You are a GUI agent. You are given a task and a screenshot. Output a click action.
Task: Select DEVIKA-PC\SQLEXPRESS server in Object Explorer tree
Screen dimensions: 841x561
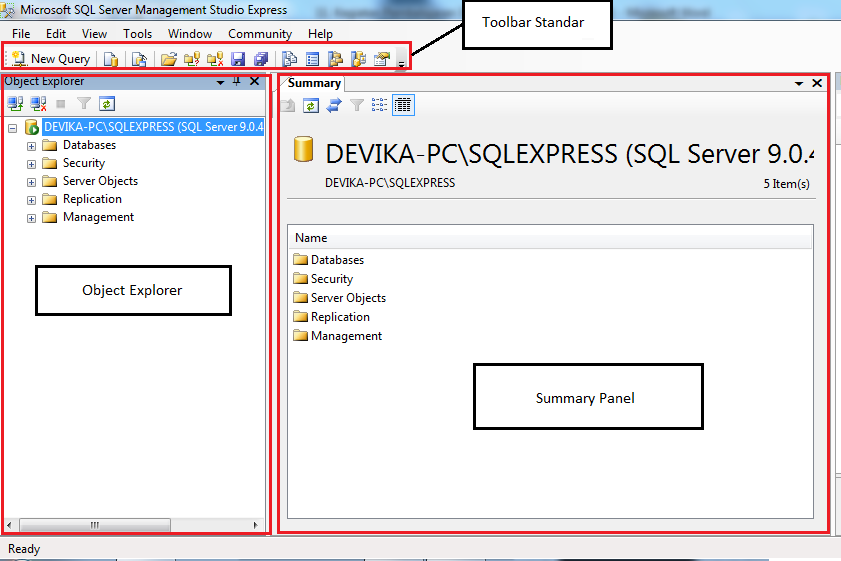click(x=153, y=127)
